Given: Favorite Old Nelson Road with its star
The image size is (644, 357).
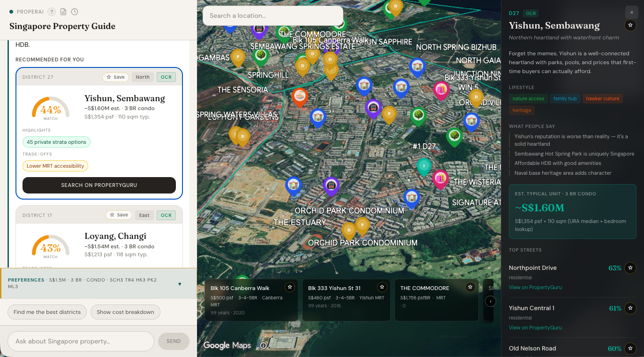Looking at the screenshot, I should point(631,349).
